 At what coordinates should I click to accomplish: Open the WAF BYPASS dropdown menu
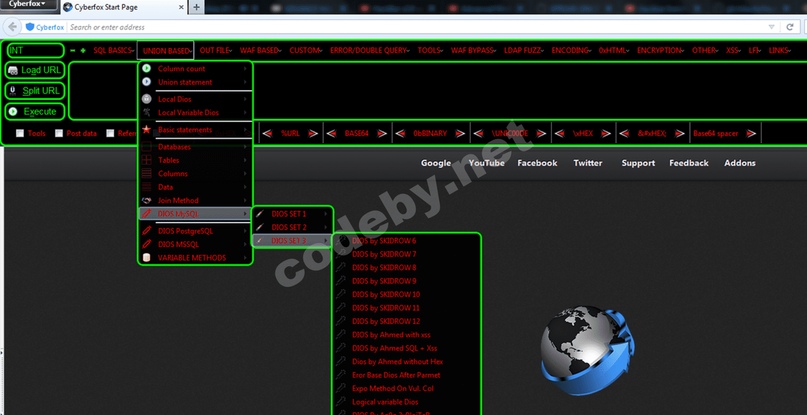click(x=473, y=50)
